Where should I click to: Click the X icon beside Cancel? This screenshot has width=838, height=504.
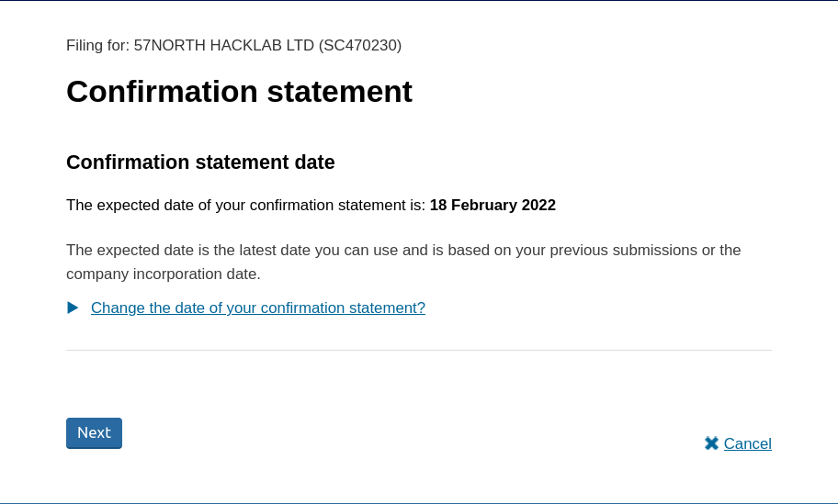(x=711, y=443)
